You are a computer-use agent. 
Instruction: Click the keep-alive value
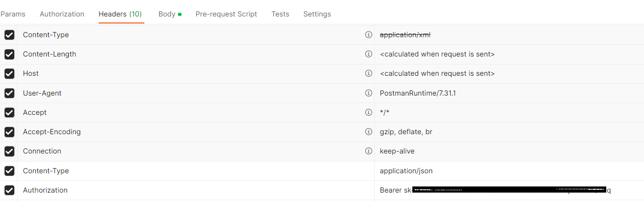[x=397, y=151]
